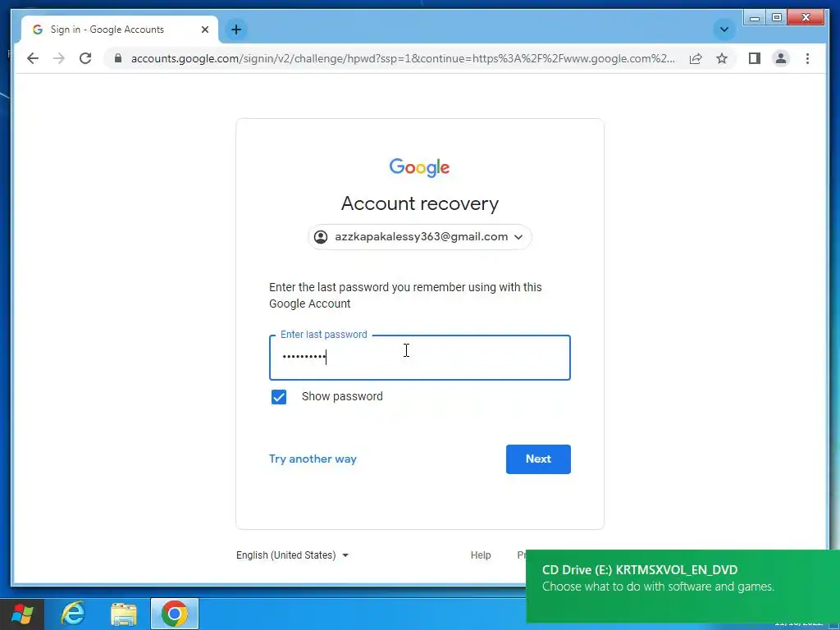Click the Google logo

419,167
